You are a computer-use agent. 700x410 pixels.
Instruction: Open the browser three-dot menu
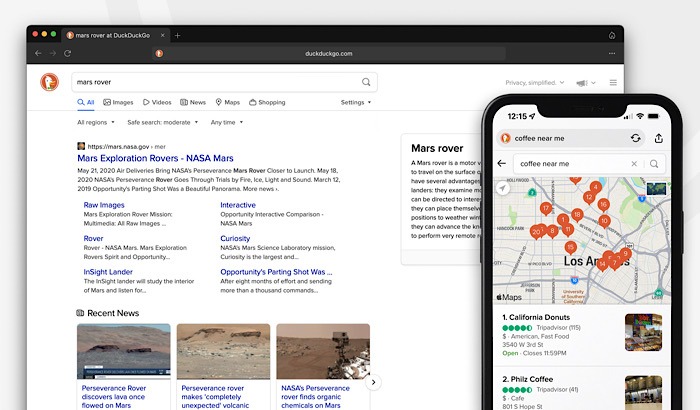(612, 53)
